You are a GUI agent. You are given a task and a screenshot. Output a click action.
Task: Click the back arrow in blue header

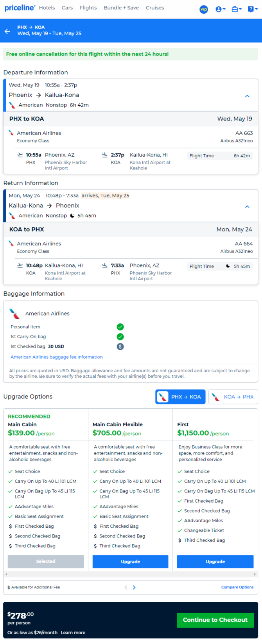pos(7,31)
